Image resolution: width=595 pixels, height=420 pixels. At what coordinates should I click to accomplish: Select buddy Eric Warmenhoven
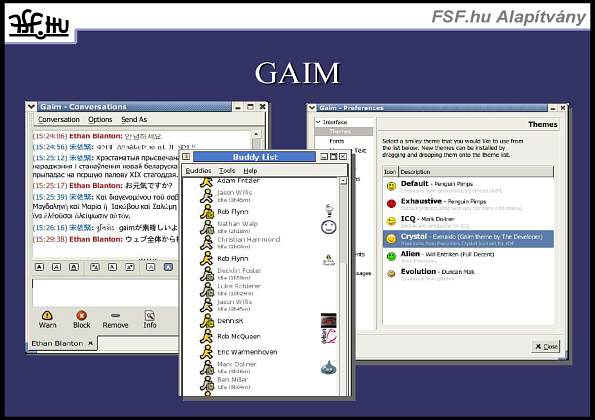pyautogui.click(x=247, y=352)
